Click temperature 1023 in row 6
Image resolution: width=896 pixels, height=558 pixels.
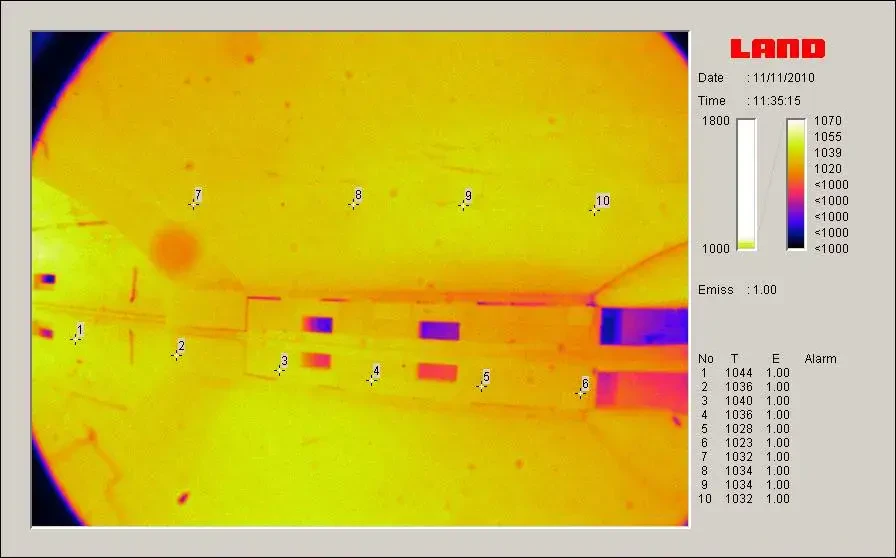(738, 443)
